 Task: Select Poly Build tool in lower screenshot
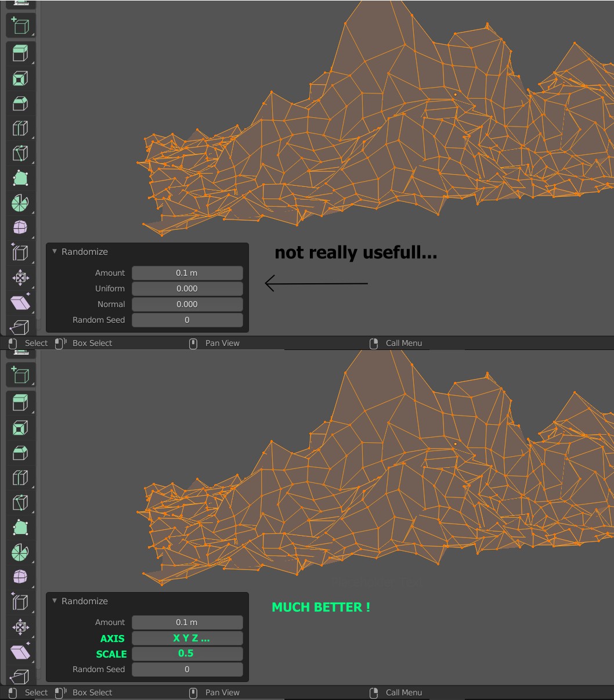coord(20,528)
